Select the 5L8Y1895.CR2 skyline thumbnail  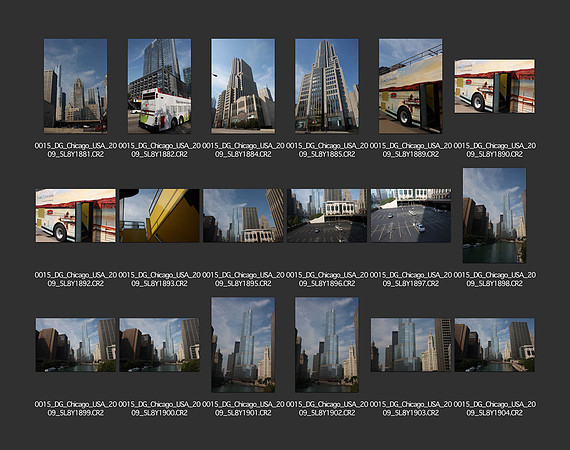click(243, 216)
